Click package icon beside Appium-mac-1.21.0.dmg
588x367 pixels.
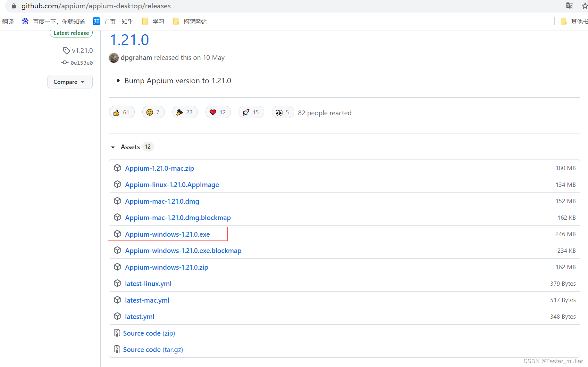pyautogui.click(x=117, y=201)
